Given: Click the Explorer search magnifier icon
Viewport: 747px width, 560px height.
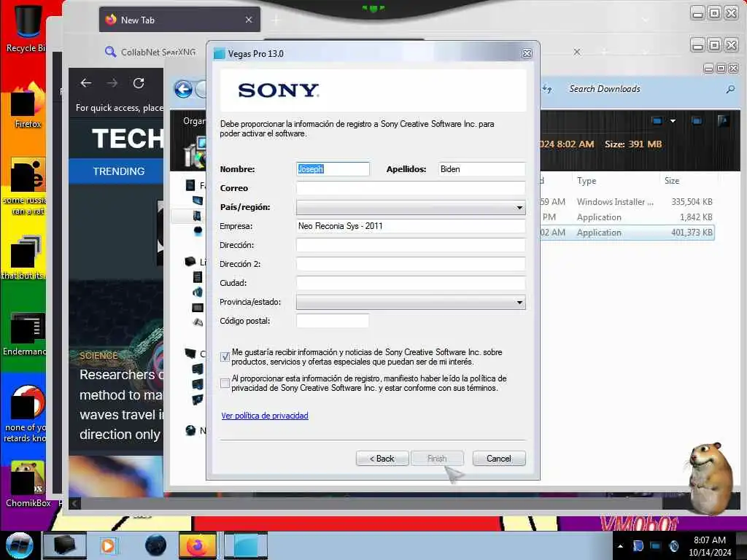Looking at the screenshot, I should click(x=730, y=89).
